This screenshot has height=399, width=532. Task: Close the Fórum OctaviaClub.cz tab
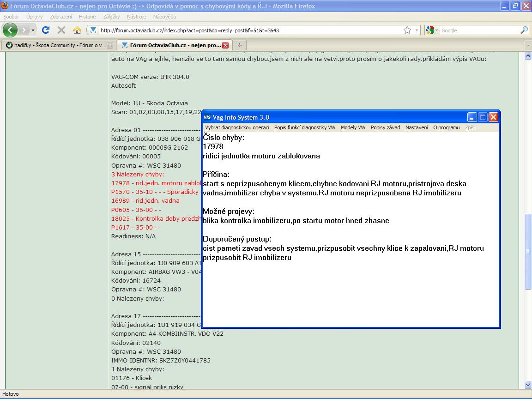(x=225, y=45)
